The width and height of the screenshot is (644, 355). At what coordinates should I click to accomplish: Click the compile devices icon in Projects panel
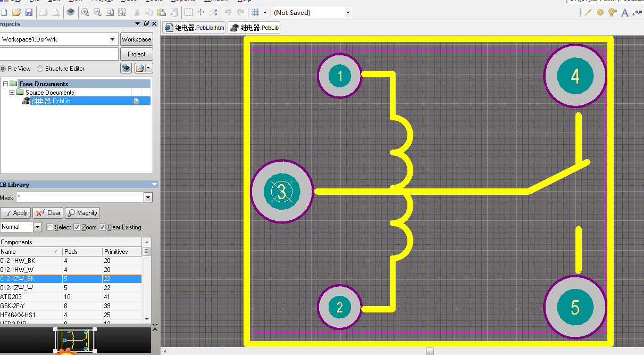click(126, 68)
